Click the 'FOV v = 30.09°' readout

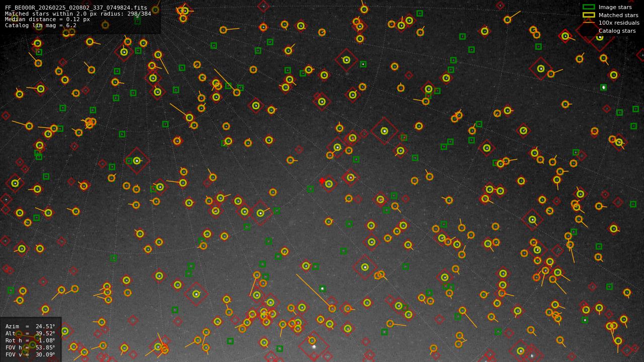[x=30, y=354]
